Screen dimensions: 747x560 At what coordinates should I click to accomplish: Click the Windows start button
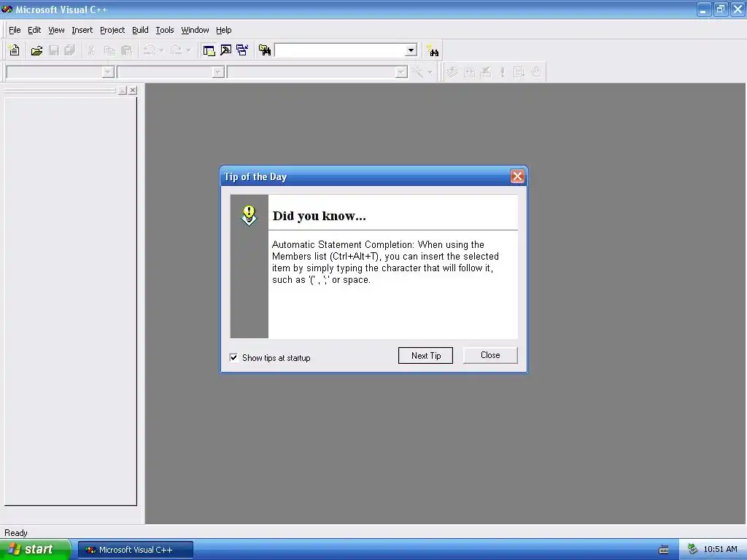tap(35, 550)
